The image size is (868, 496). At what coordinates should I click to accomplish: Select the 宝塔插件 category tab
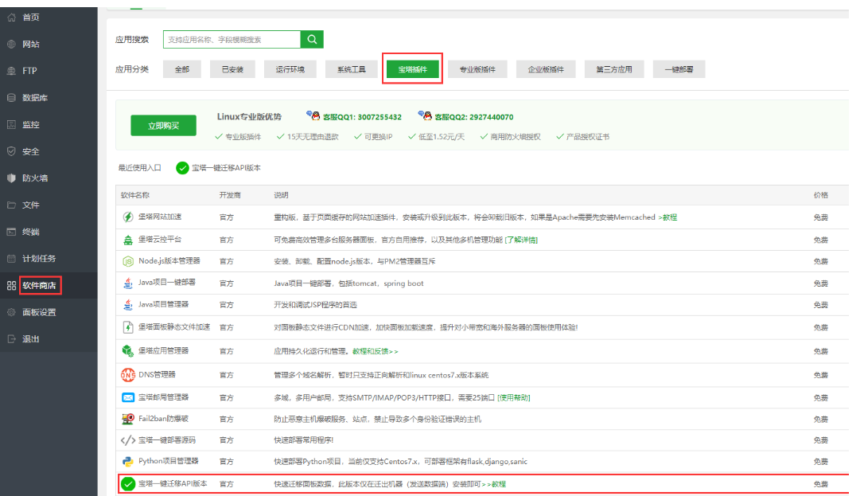412,69
